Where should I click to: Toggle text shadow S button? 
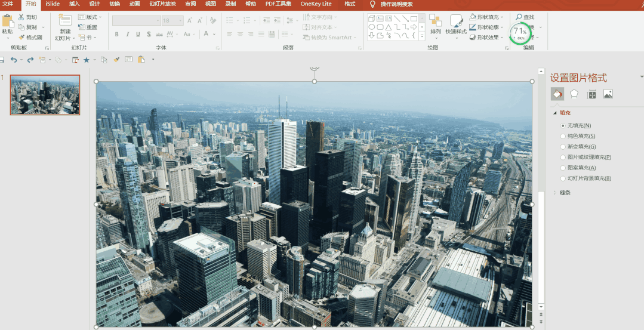148,34
